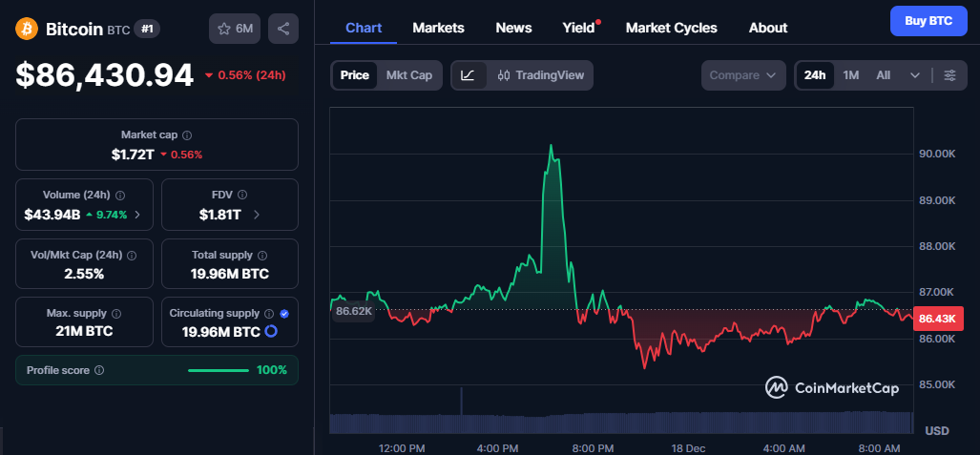This screenshot has height=455, width=980.
Task: Expand more time range options chevron
Action: [x=915, y=75]
